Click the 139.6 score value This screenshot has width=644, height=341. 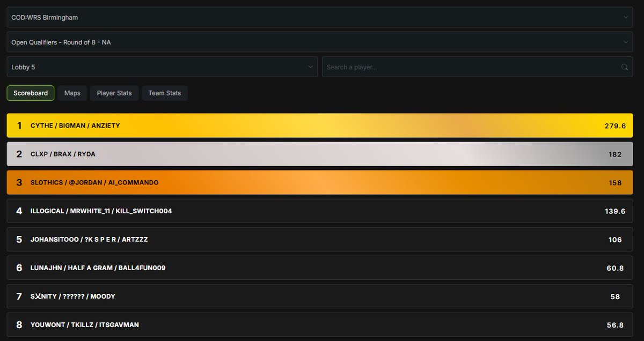[x=615, y=211]
